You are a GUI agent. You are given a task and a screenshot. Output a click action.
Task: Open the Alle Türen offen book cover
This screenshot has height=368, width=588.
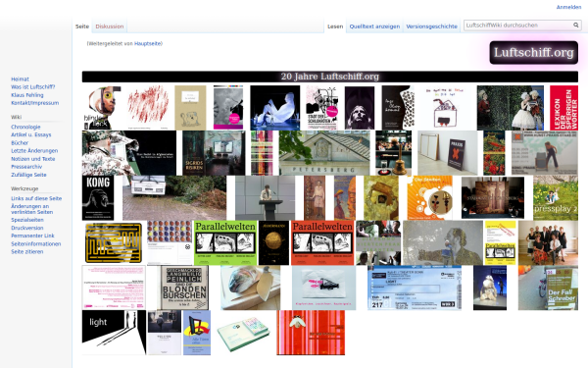pos(197,333)
